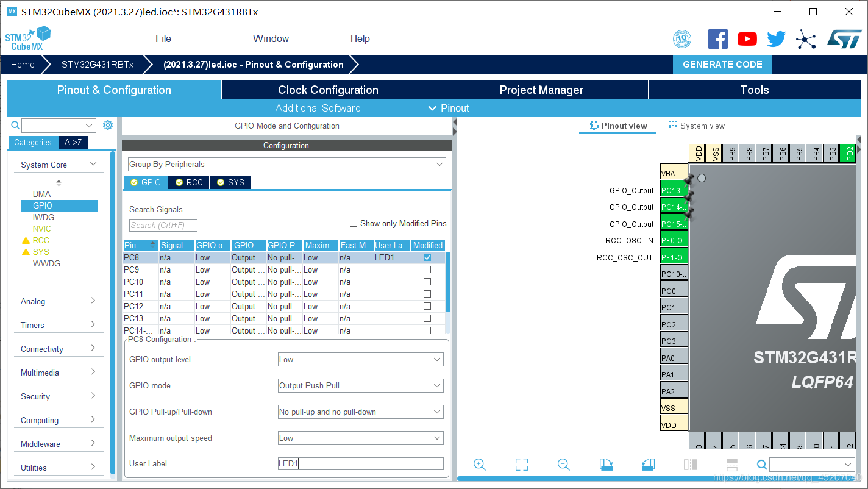The height and width of the screenshot is (489, 868).
Task: Toggle Show only Modified Pins checkbox
Action: tap(354, 223)
